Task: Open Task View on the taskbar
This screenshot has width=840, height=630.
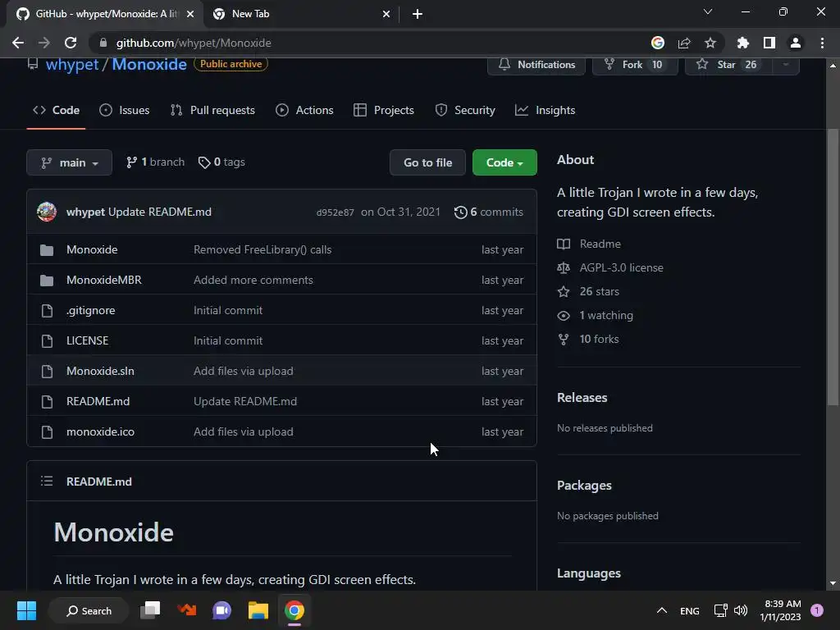Action: 150,610
